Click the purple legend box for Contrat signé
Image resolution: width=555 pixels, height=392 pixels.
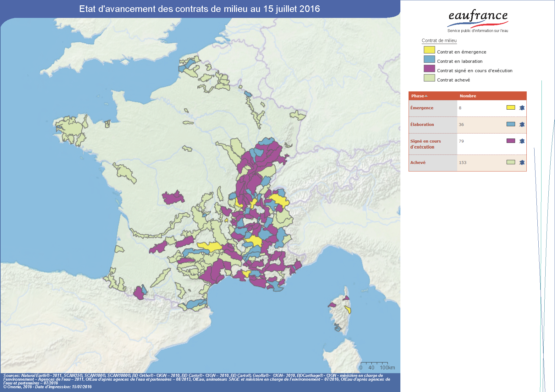pos(429,68)
